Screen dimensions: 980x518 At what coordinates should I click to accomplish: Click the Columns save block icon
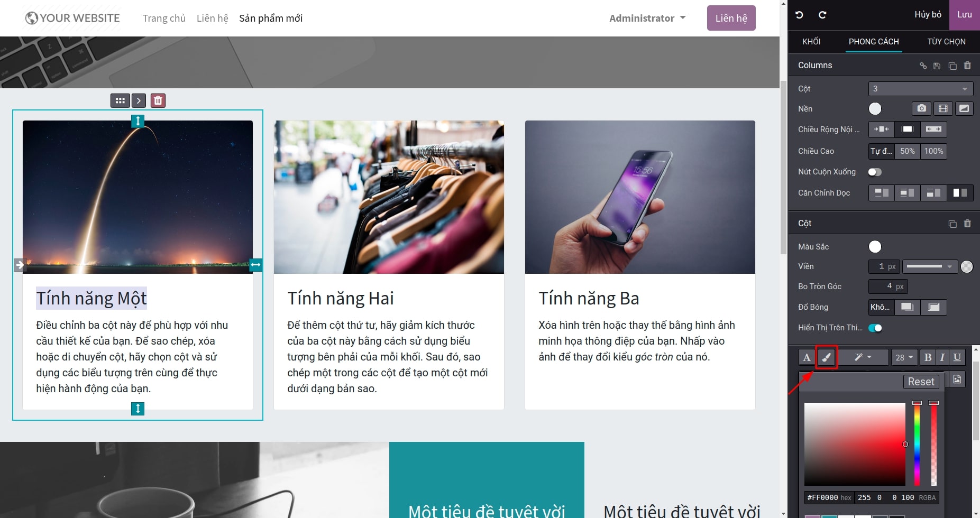point(937,66)
